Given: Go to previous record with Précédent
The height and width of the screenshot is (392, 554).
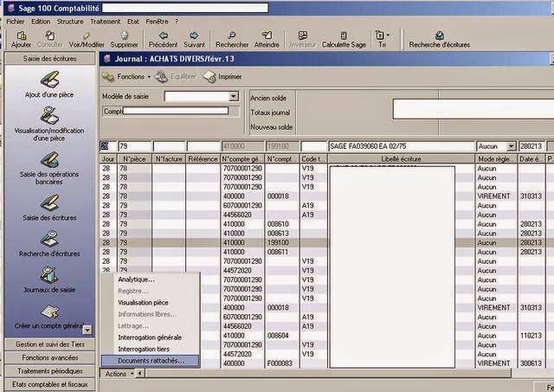Looking at the screenshot, I should 164,39.
